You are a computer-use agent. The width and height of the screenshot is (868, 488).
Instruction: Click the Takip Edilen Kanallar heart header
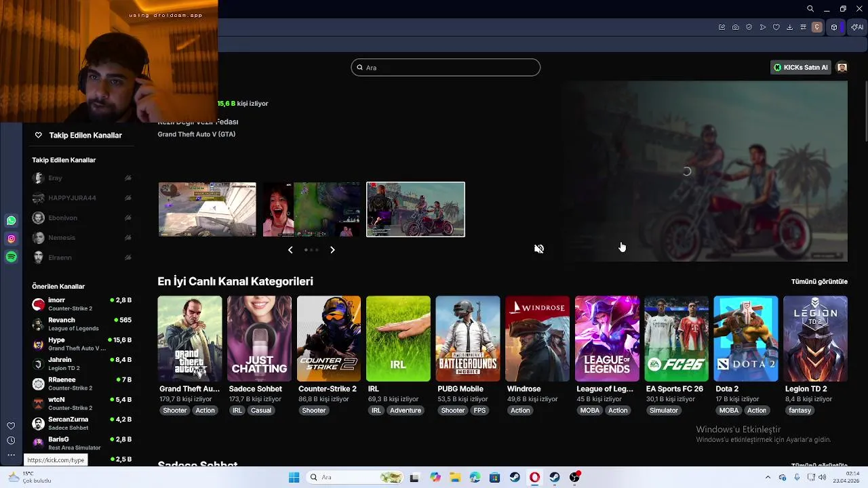pyautogui.click(x=79, y=135)
